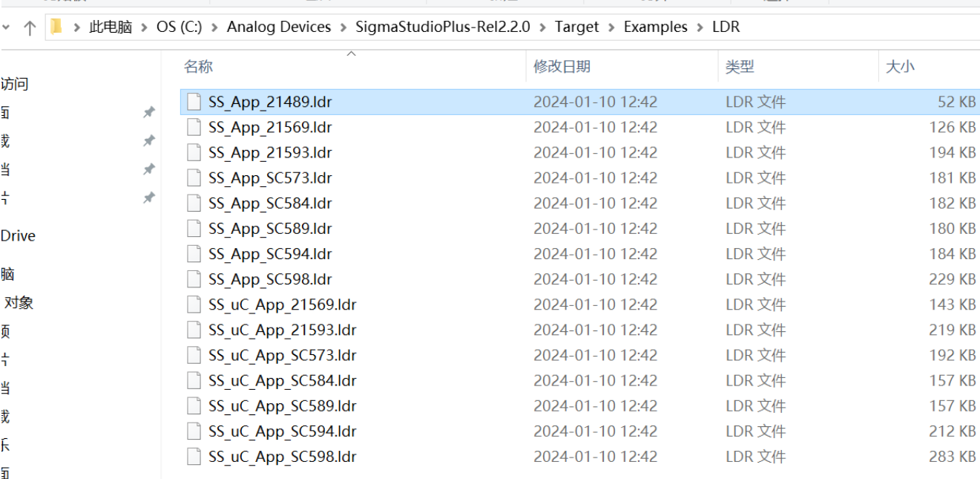Viewport: 980px width, 479px height.
Task: Navigate to 此电脑 in the address bar
Action: tap(111, 27)
